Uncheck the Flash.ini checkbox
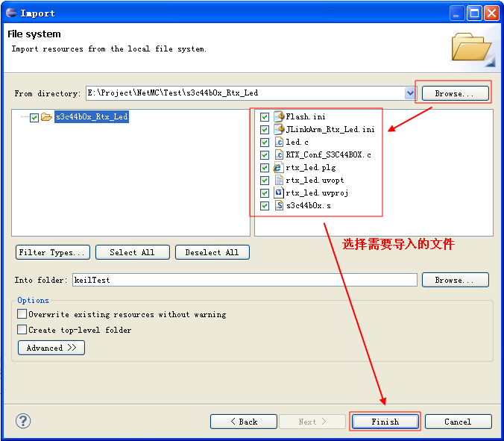 point(265,116)
